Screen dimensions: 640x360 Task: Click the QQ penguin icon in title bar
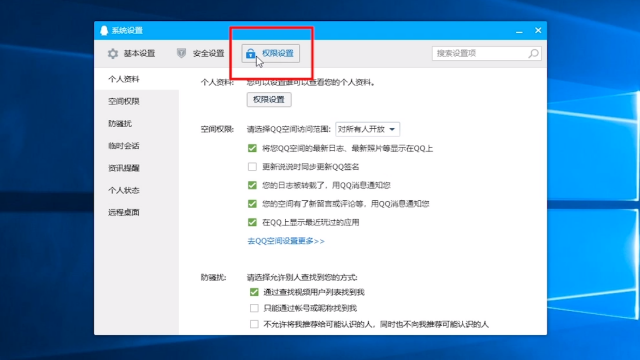pos(104,30)
